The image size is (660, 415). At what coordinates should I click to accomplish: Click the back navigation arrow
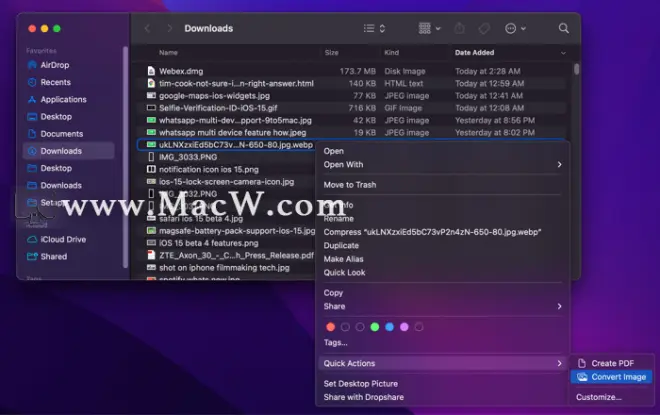click(x=147, y=28)
